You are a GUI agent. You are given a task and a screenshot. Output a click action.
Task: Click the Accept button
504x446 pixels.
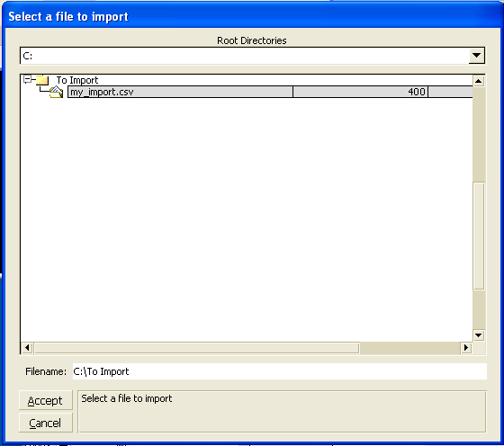(45, 400)
